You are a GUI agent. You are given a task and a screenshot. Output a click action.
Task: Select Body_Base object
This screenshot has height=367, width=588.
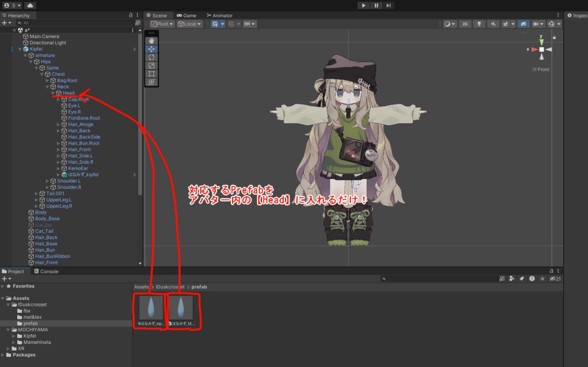[47, 219]
